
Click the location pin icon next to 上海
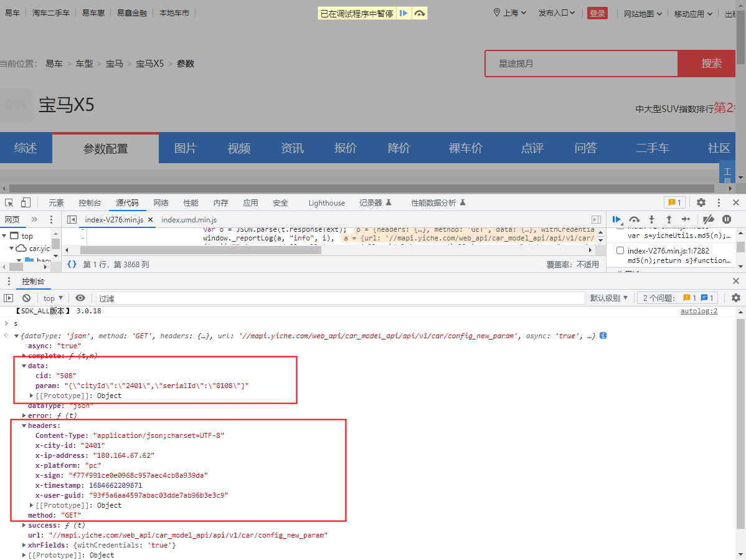click(497, 12)
